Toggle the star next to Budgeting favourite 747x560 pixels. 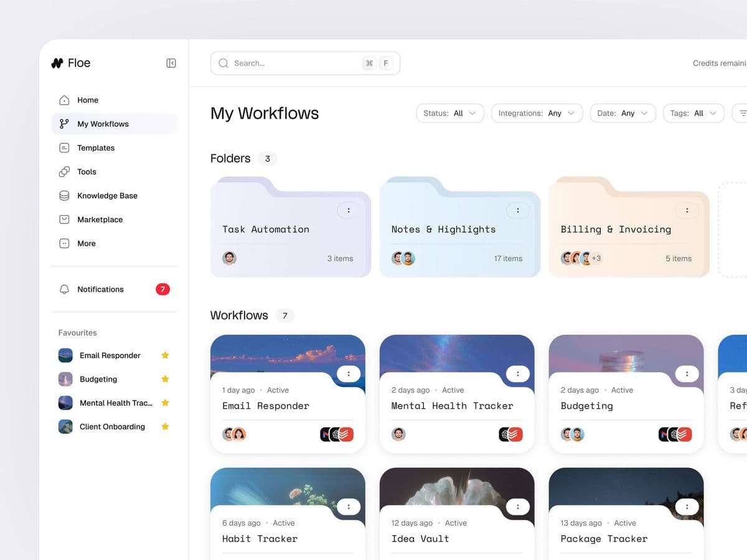coord(165,379)
